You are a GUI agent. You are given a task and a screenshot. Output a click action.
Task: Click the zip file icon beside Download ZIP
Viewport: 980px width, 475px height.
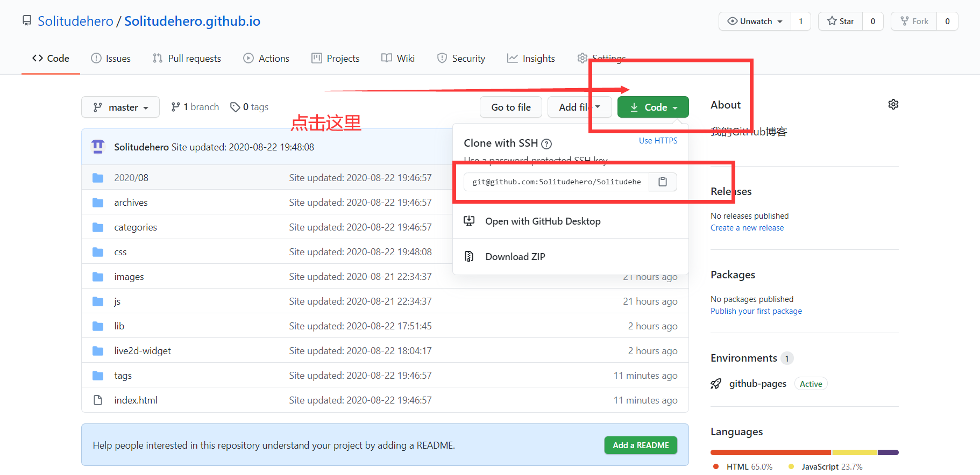469,256
